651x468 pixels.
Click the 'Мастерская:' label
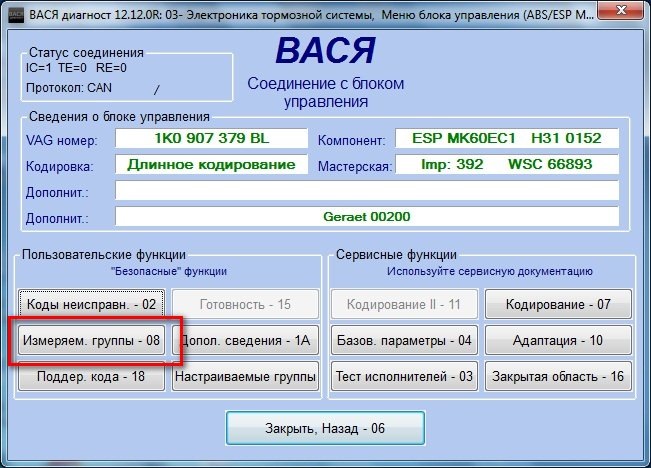pyautogui.click(x=355, y=167)
